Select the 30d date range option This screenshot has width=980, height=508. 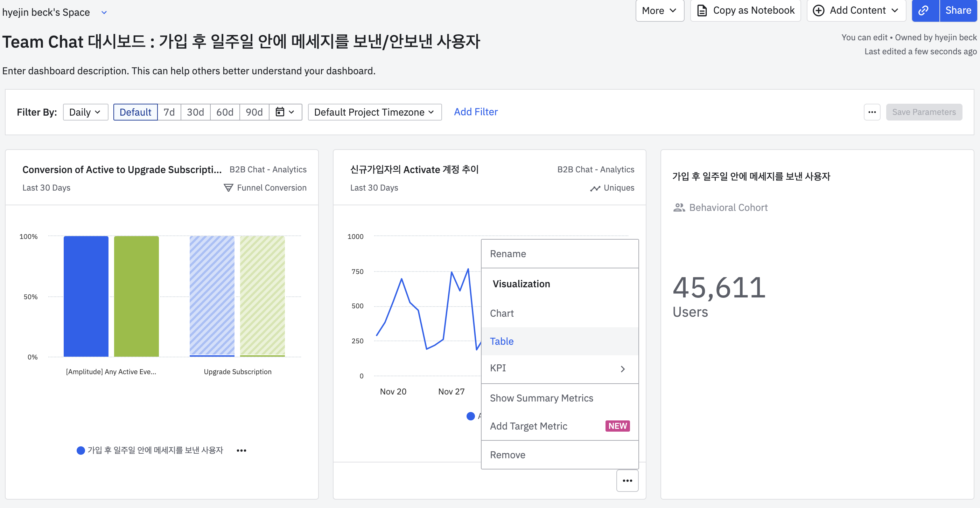[x=195, y=112]
